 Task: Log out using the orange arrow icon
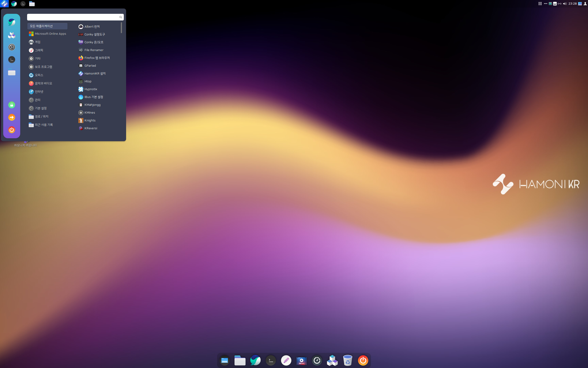coord(12,117)
